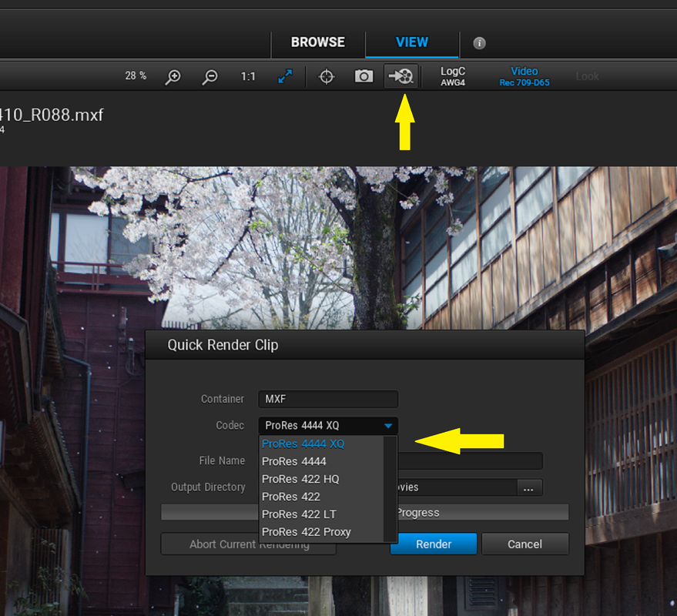This screenshot has width=677, height=616.
Task: Toggle the Look option
Action: (x=587, y=76)
